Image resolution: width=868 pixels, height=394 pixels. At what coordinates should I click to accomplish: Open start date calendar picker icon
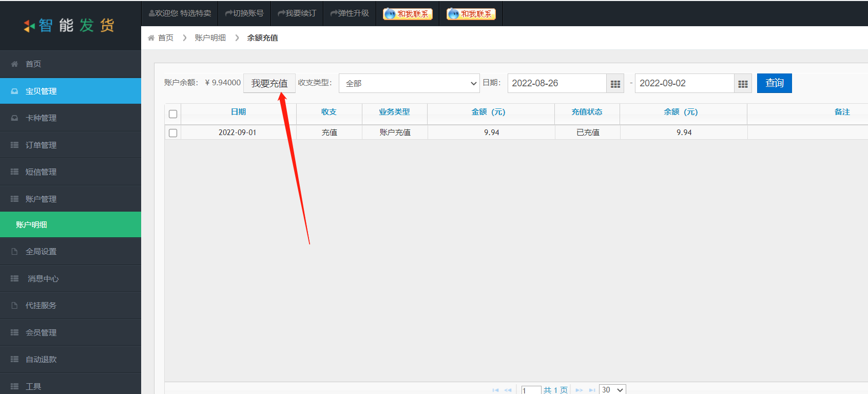(x=615, y=84)
